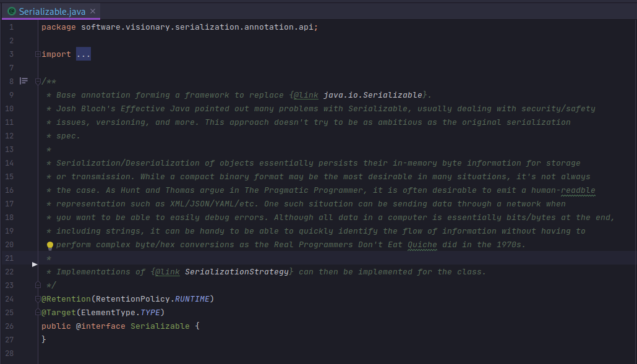The width and height of the screenshot is (637, 364).
Task: Click line number 21 in the gutter
Action: pyautogui.click(x=9, y=258)
